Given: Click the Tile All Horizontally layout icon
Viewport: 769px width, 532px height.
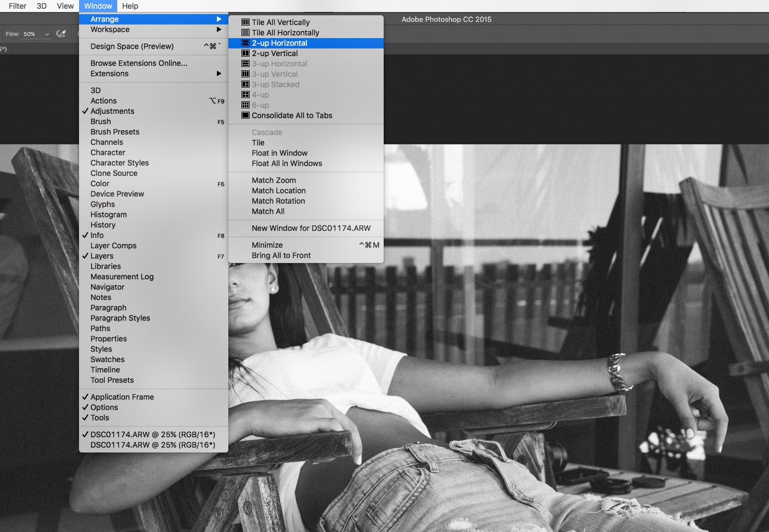Looking at the screenshot, I should [245, 33].
